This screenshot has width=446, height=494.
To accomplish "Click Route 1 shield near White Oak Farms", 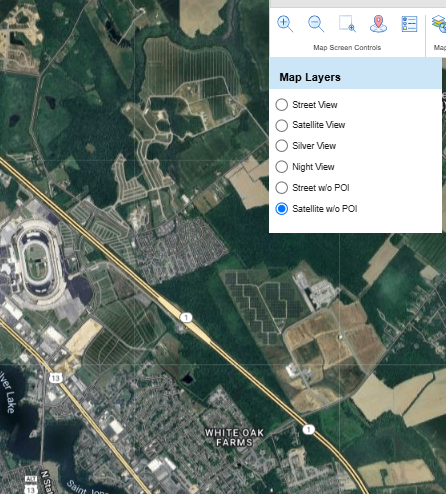I will tap(309, 429).
